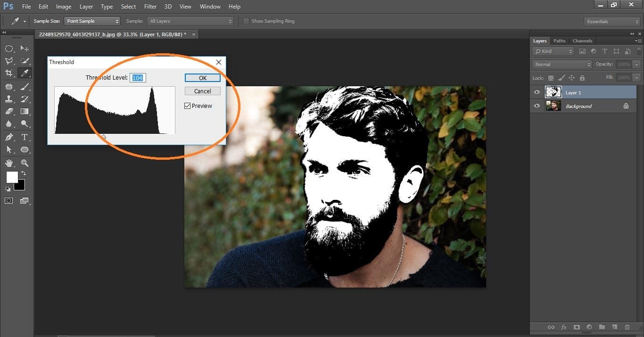The width and height of the screenshot is (644, 337).
Task: Select the Healing Brush tool
Action: (9, 86)
